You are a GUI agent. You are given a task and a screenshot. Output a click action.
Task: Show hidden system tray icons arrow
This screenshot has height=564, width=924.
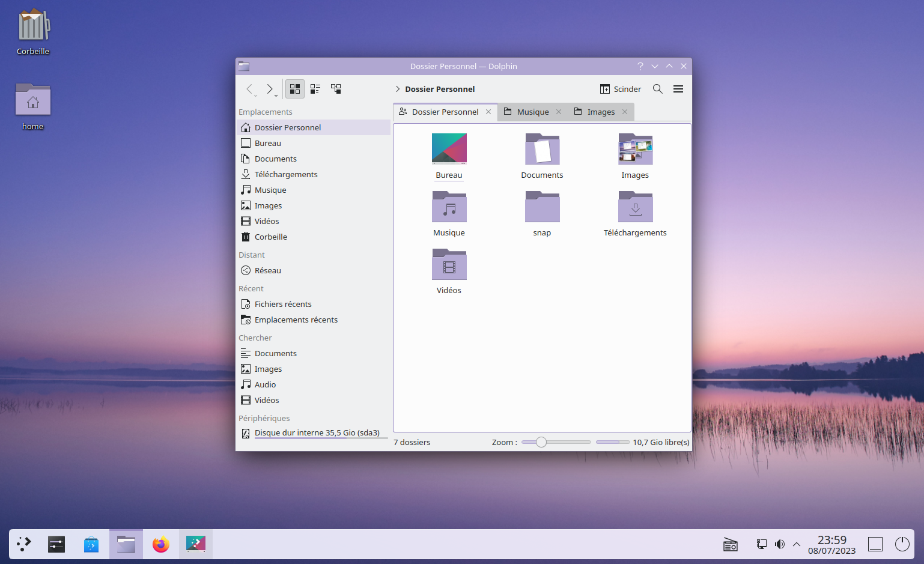tap(797, 544)
